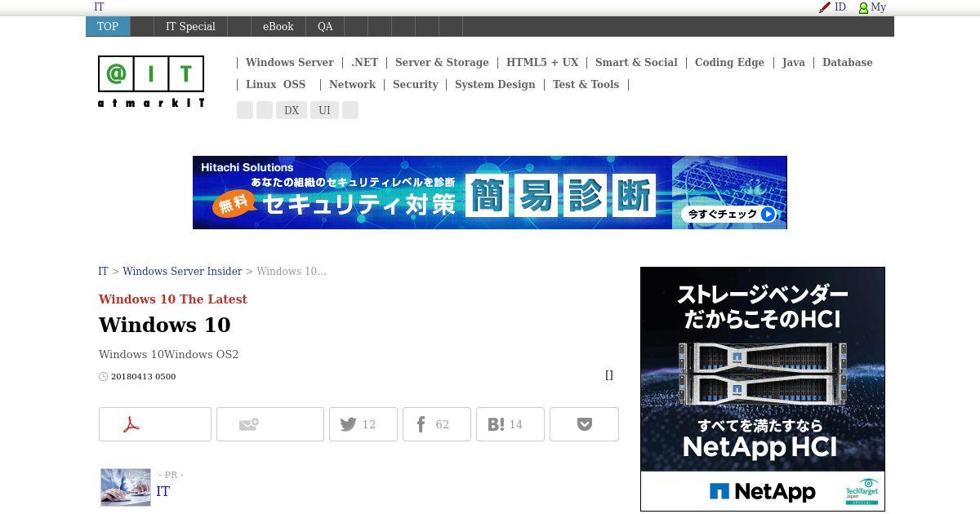Open Coding Edge category

pos(729,62)
